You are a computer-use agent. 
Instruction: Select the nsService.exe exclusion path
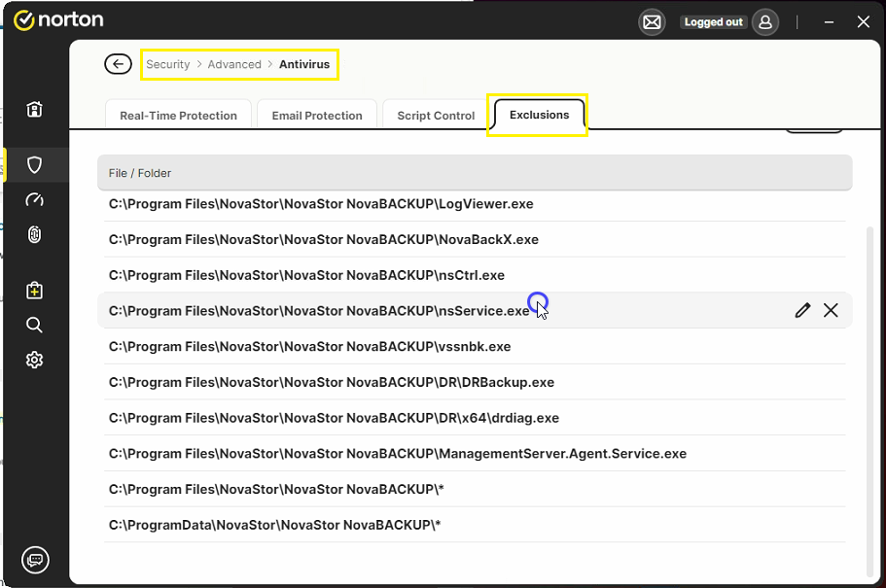[x=319, y=311]
